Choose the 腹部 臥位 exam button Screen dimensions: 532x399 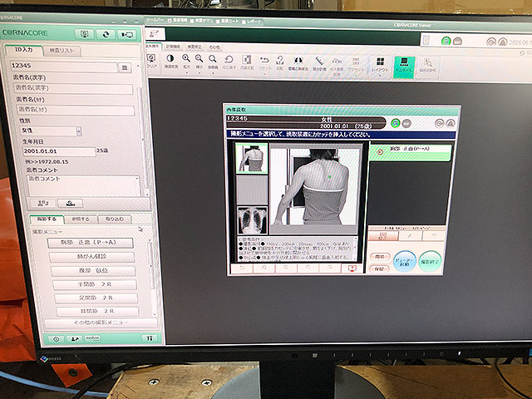click(93, 271)
